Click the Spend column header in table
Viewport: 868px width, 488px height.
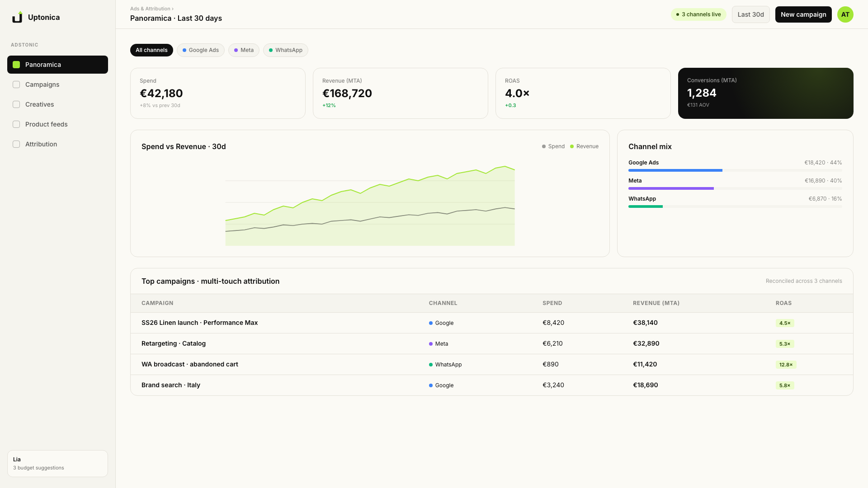[x=552, y=303]
